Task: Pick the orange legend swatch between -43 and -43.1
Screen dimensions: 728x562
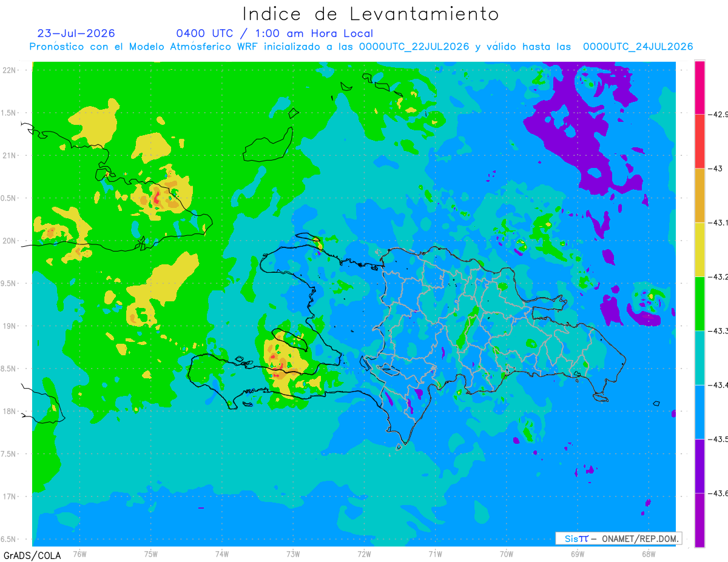Action: pos(699,195)
